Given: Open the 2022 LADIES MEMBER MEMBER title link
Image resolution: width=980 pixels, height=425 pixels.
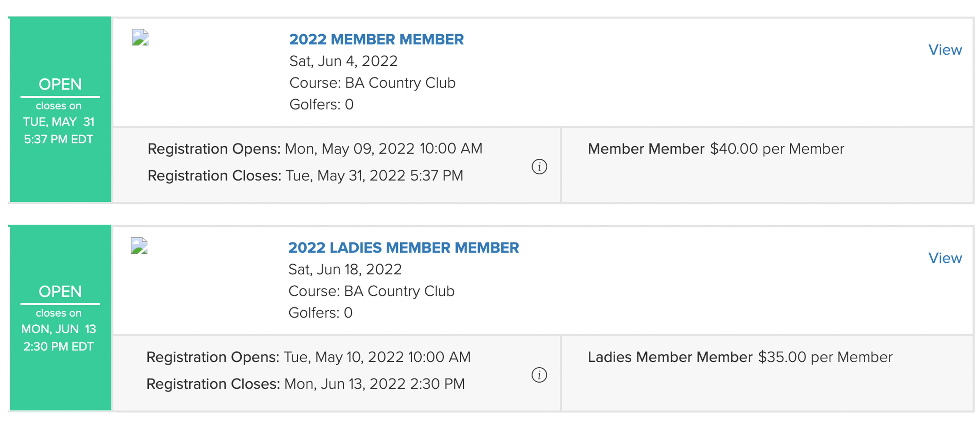Looking at the screenshot, I should (403, 248).
